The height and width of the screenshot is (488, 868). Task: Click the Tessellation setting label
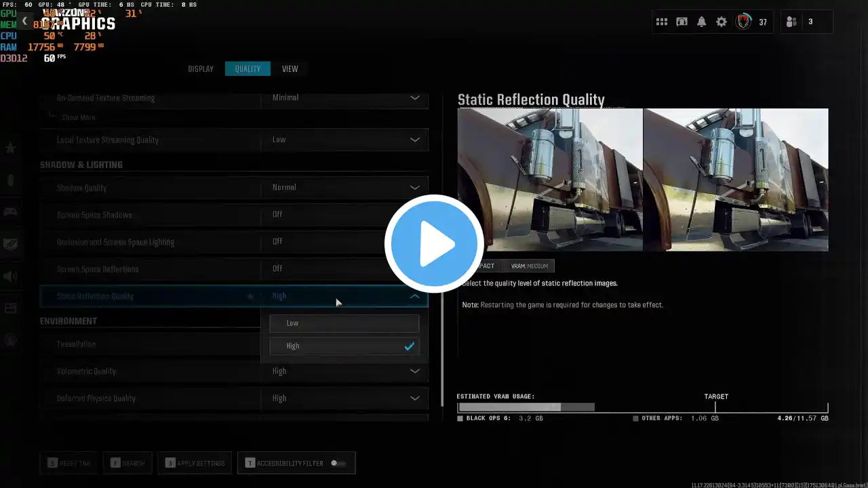(77, 344)
